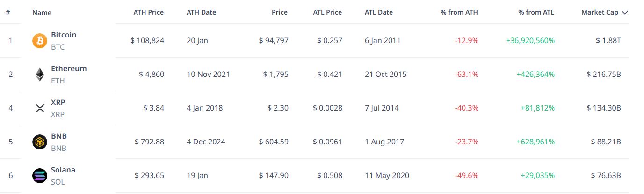The width and height of the screenshot is (644, 194).
Task: Sort by ATH Date column header
Action: (201, 13)
